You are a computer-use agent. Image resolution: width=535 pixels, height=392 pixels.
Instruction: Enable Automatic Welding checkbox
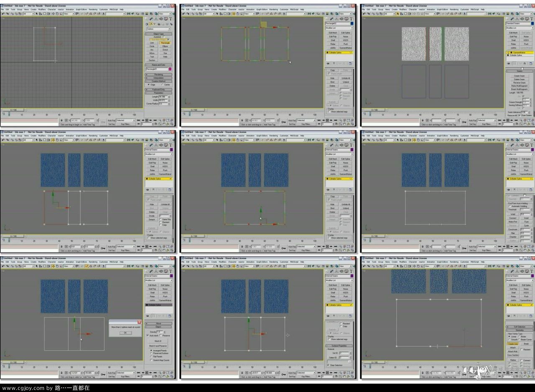click(510, 206)
